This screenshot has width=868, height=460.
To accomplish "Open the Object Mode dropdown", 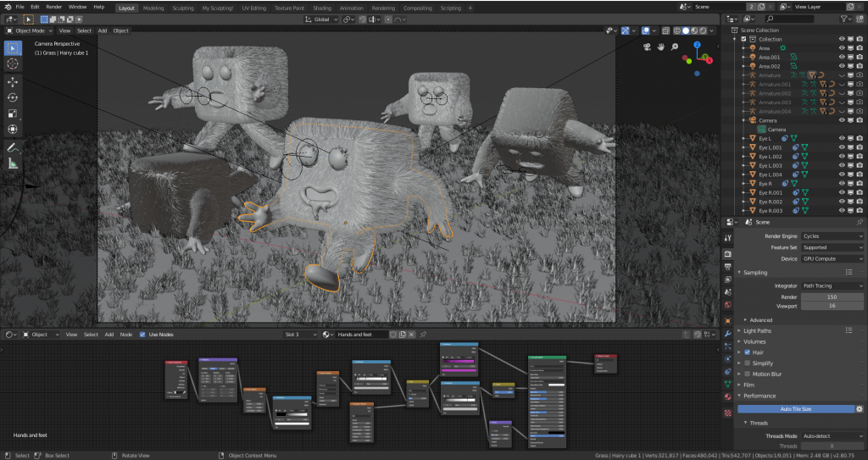I will pyautogui.click(x=30, y=30).
